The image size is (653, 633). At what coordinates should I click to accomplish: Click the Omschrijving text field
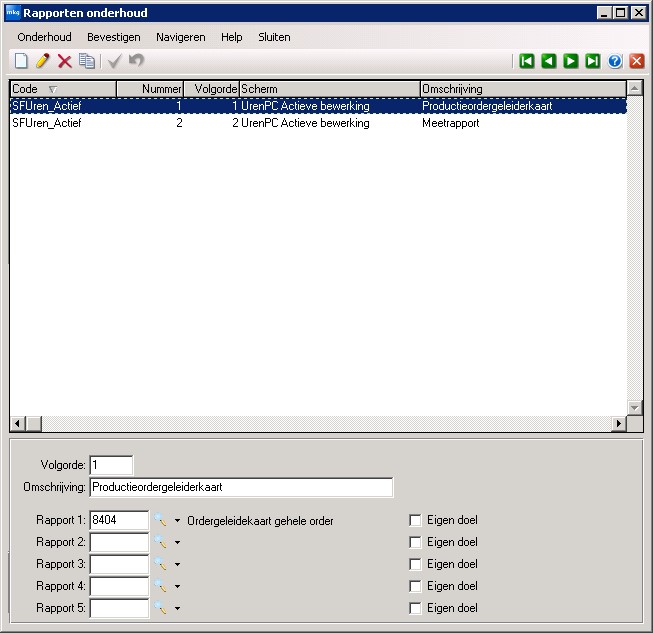click(241, 487)
